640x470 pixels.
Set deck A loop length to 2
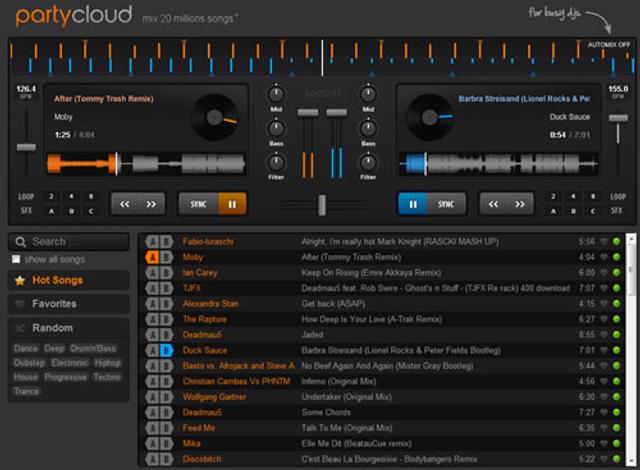(x=51, y=196)
